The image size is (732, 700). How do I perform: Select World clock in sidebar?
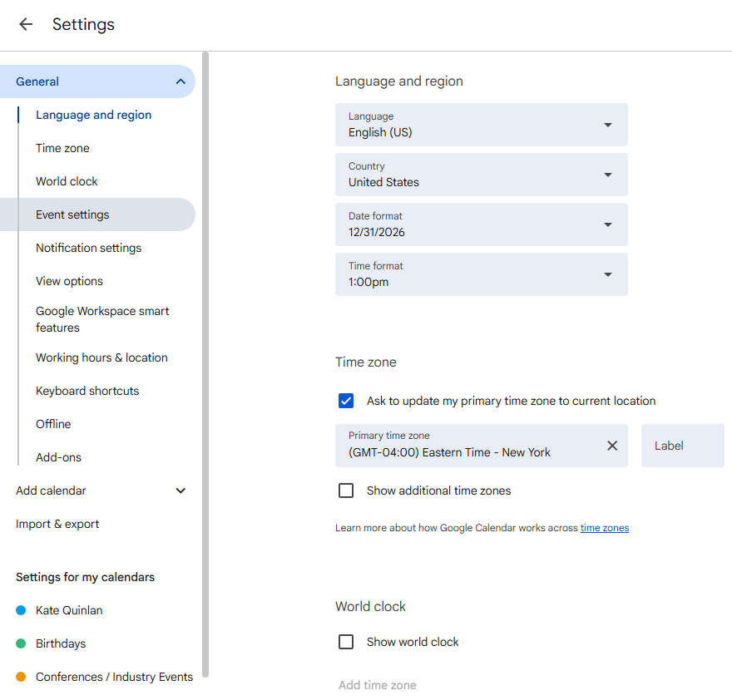[67, 181]
